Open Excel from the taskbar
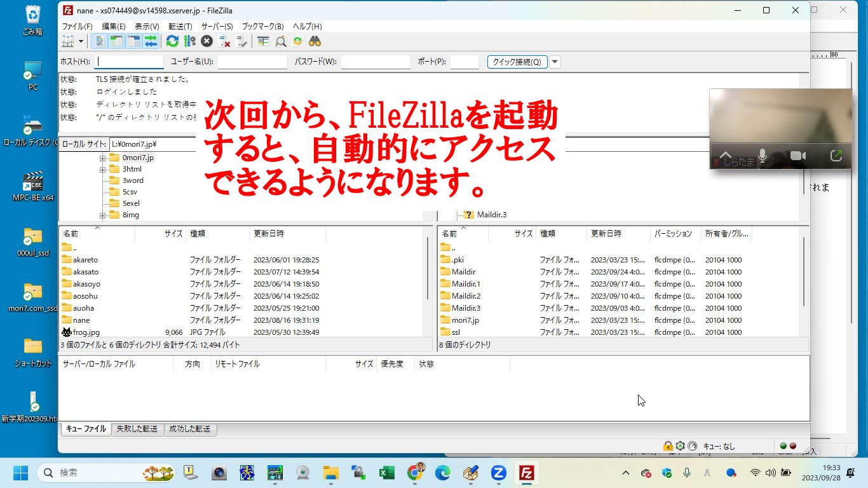This screenshot has width=868, height=488. (386, 473)
